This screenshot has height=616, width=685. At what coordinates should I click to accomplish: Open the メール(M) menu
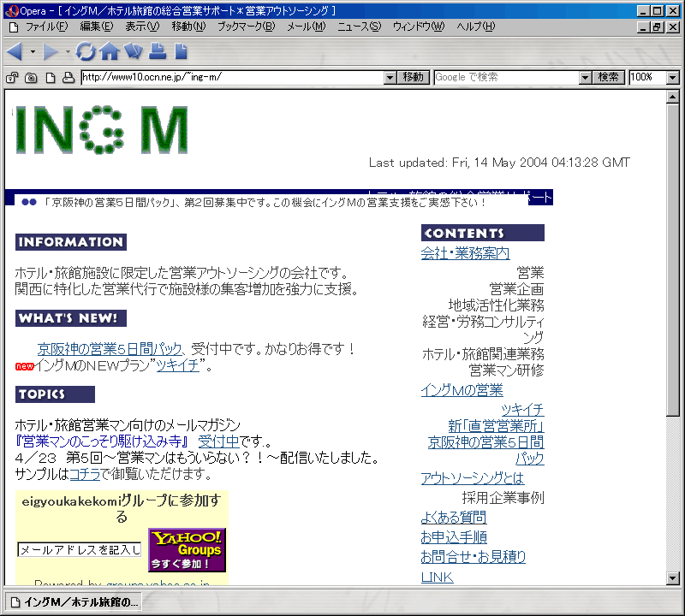307,27
